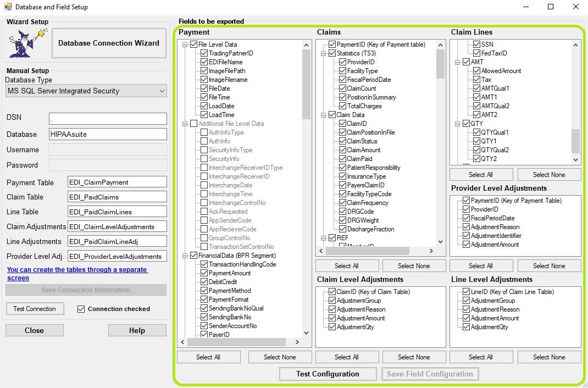588x388 pixels.
Task: Toggle the Connection checked checkbox
Action: point(81,309)
